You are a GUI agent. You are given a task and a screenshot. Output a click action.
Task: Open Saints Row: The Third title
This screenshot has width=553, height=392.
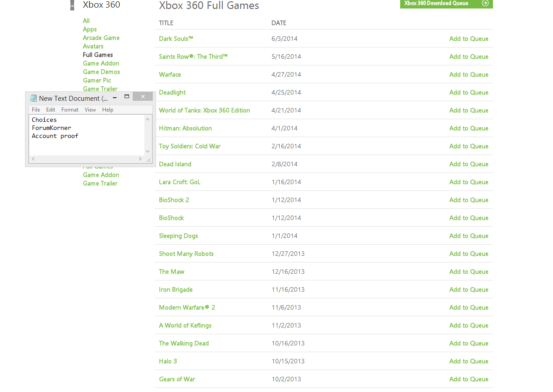193,56
